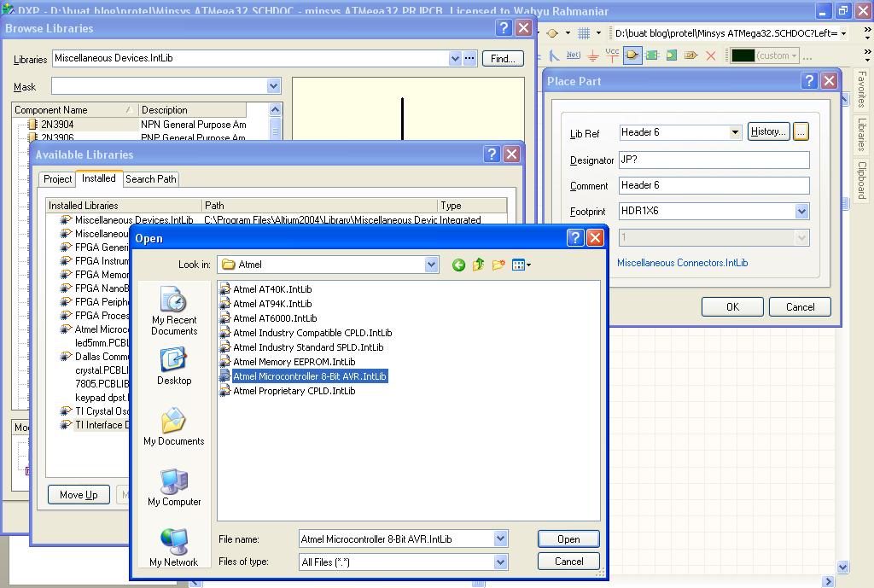The image size is (874, 588).
Task: Click help icon in Browse Libraries dialog
Action: pyautogui.click(x=504, y=28)
